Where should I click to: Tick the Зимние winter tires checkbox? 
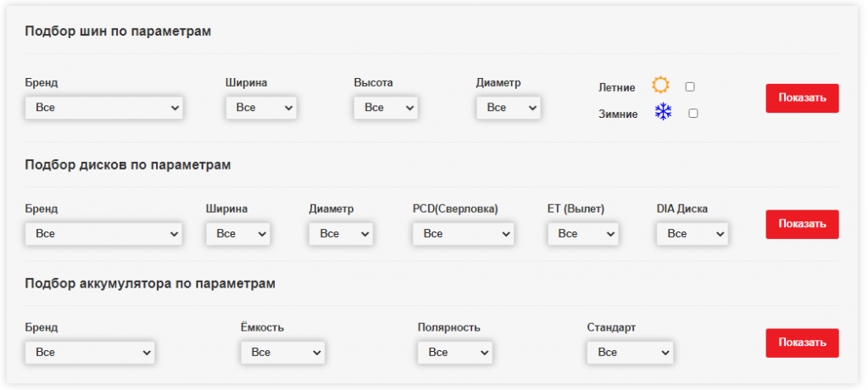coord(693,113)
